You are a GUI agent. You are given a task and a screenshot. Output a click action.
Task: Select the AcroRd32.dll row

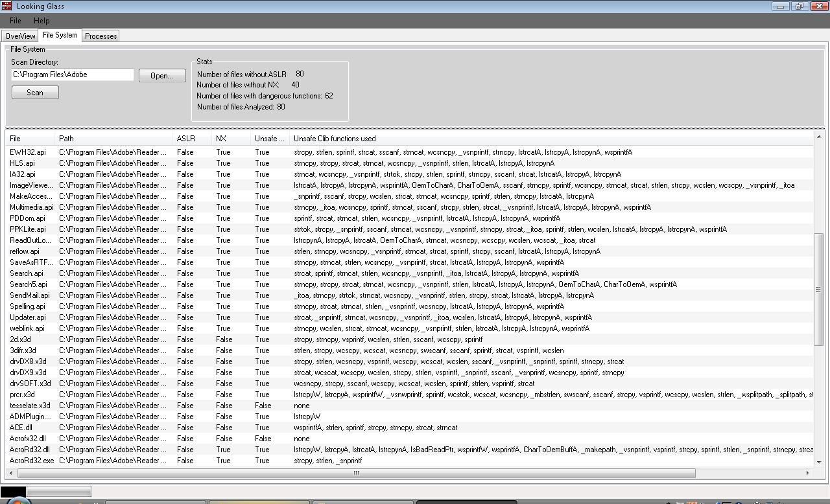(410, 450)
